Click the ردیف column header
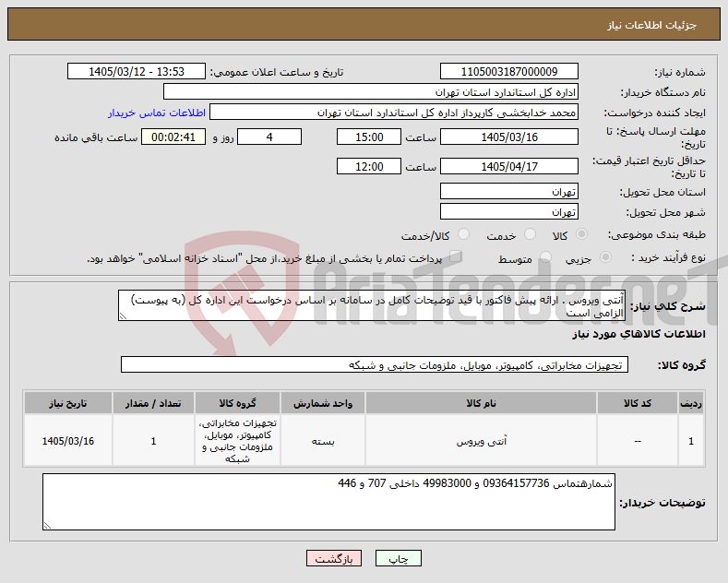This screenshot has width=728, height=583. [691, 403]
